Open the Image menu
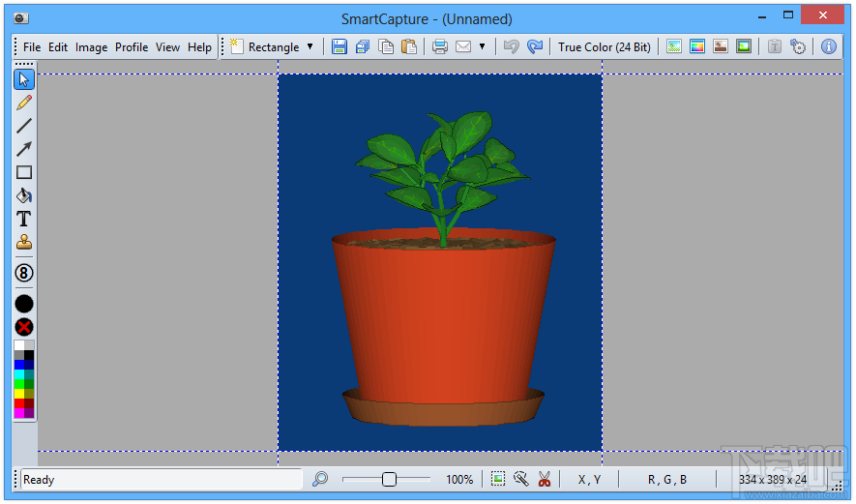The height and width of the screenshot is (504, 856). point(91,46)
